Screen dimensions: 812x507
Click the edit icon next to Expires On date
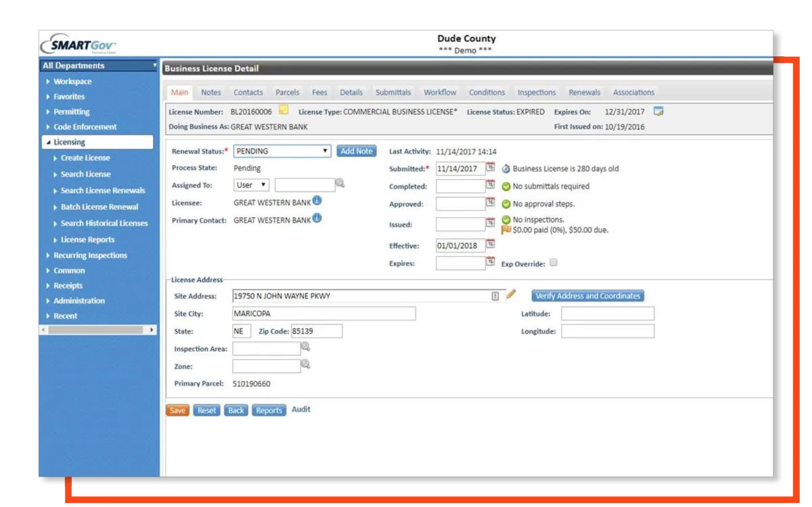[658, 111]
